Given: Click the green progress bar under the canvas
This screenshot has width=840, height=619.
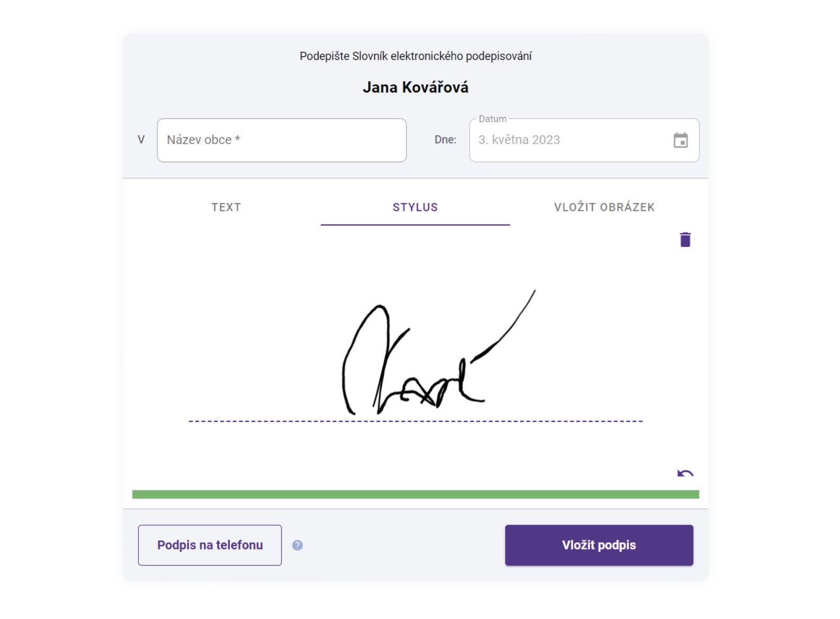Looking at the screenshot, I should pyautogui.click(x=415, y=494).
